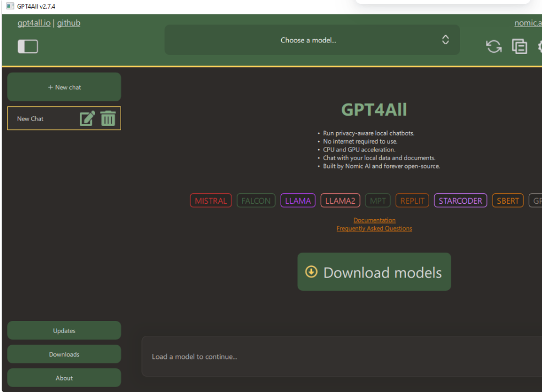Click the Download models button
Screen dimensions: 542x392
[x=374, y=272]
